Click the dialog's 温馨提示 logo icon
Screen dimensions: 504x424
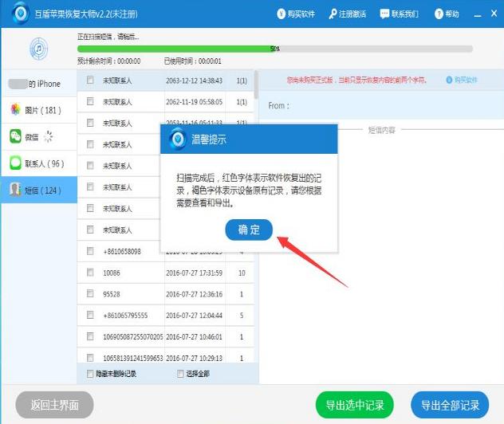click(x=177, y=139)
